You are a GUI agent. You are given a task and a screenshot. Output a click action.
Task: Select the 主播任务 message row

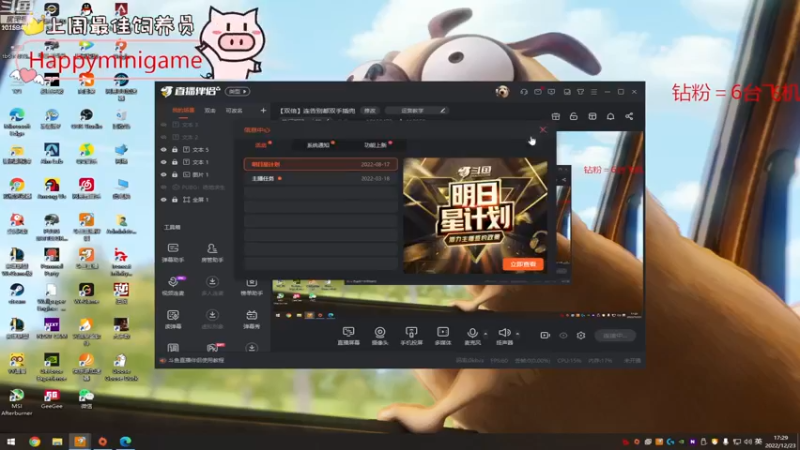[320, 179]
